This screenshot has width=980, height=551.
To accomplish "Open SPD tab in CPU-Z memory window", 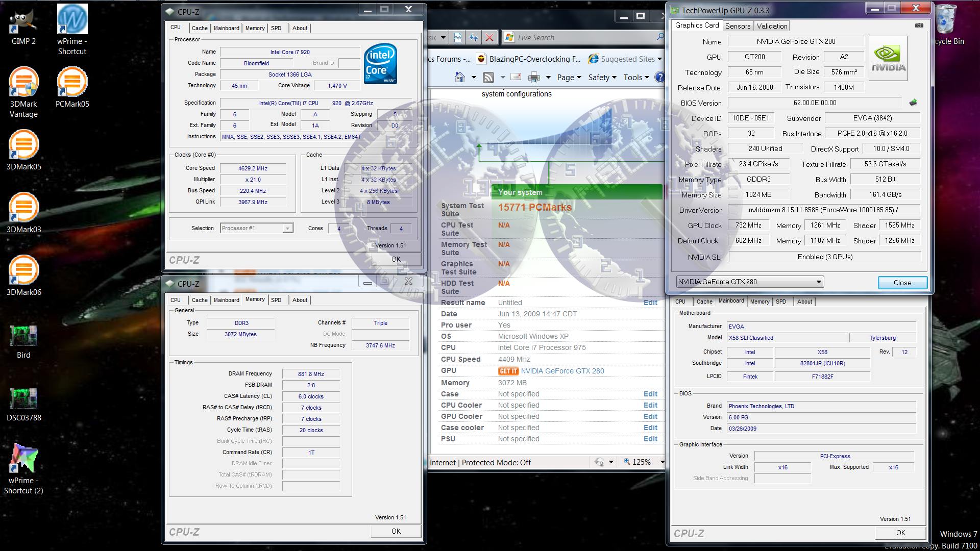I will point(276,300).
